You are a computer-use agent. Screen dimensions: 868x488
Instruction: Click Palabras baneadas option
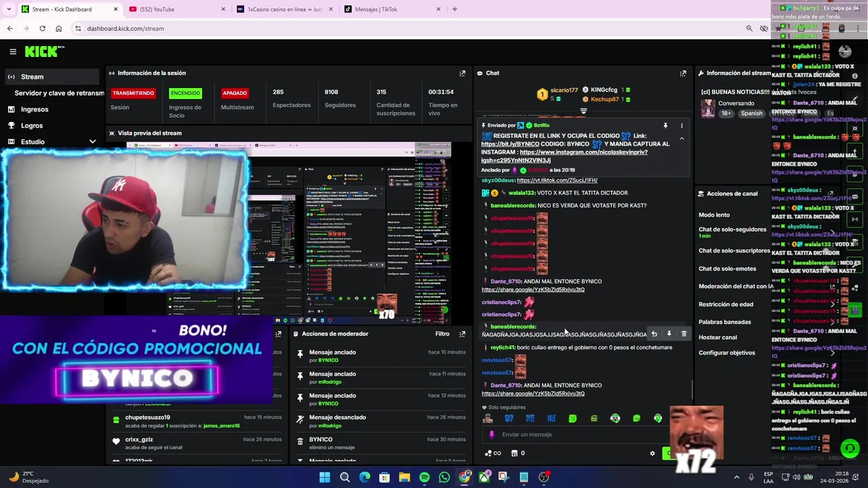point(725,322)
